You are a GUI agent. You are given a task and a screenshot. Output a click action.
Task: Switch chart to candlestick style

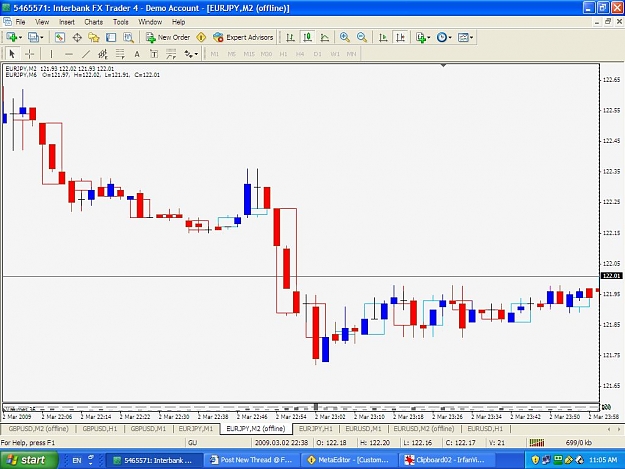pos(307,37)
